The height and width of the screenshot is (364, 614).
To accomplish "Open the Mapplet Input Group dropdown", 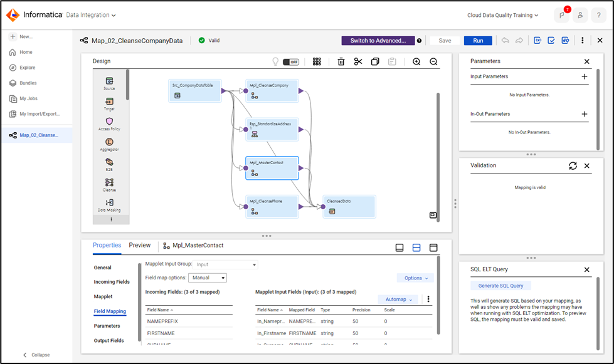I will click(x=225, y=264).
